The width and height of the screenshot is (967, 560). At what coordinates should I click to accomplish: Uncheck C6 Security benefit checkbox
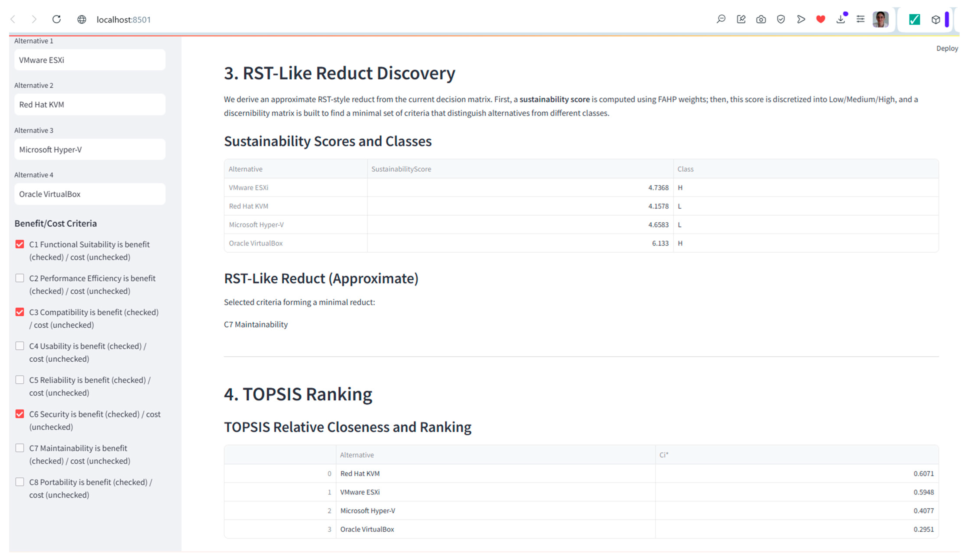click(20, 414)
